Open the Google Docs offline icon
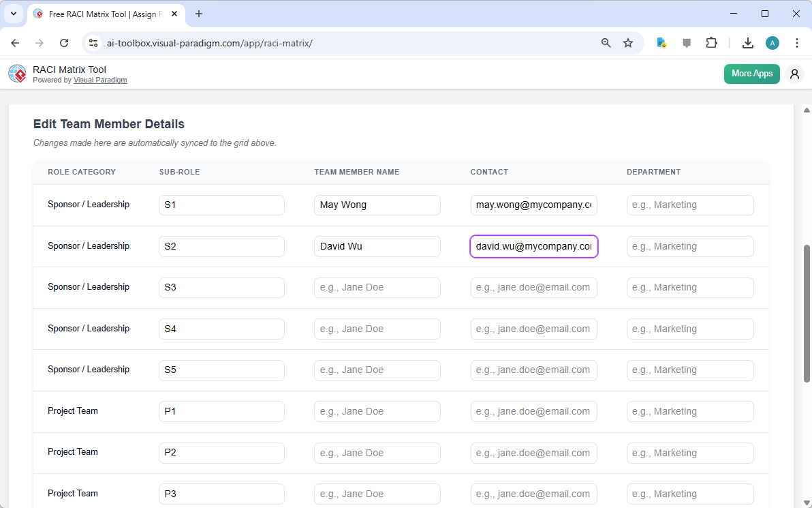The width and height of the screenshot is (812, 508). click(x=661, y=42)
